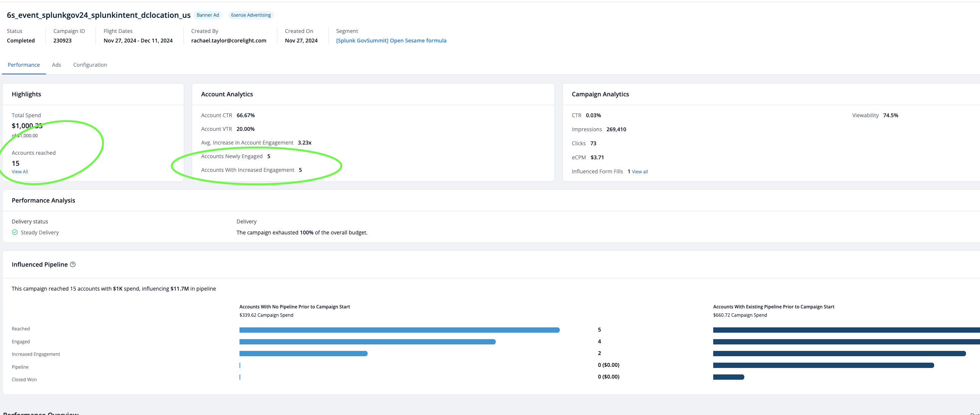Click the $660.72 Campaign Spend label
The image size is (980, 415).
[740, 315]
